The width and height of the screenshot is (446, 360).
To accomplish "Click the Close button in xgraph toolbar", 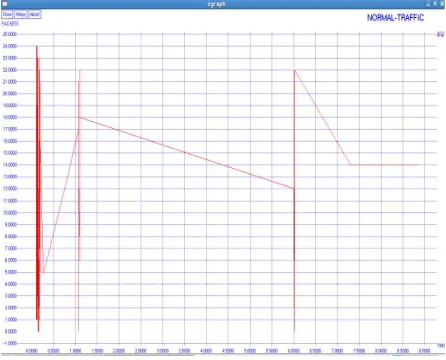I will 7,14.
